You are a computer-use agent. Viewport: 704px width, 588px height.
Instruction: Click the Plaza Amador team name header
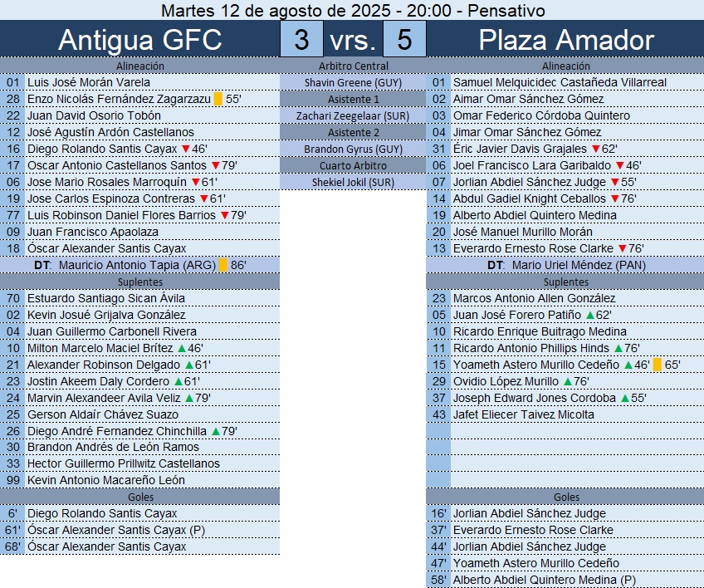point(566,40)
